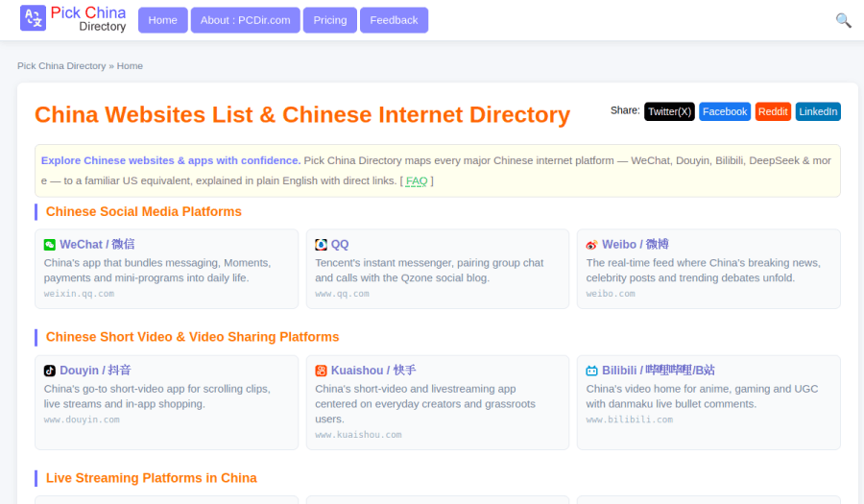Click the Weibo description about breaking news

[x=703, y=271]
